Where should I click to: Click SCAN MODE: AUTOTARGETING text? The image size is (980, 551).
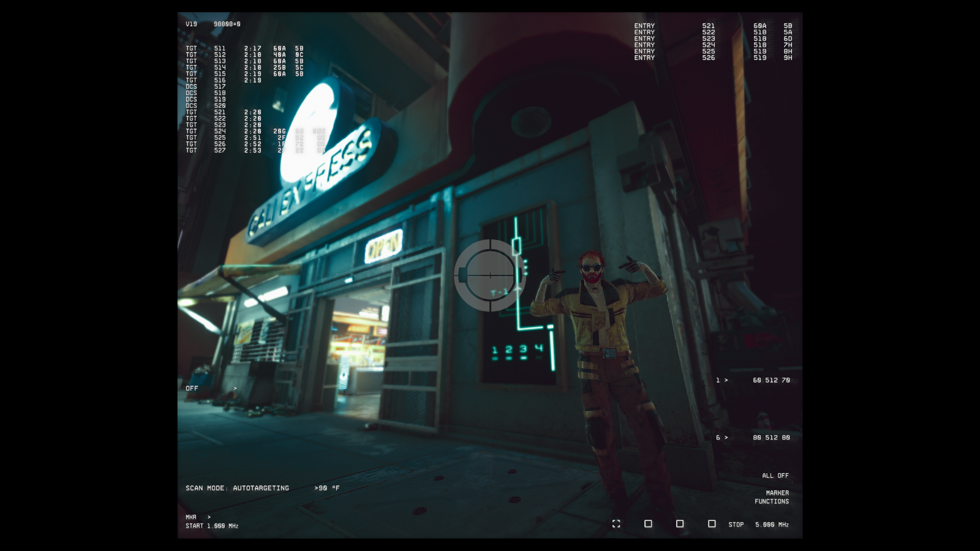click(x=237, y=488)
